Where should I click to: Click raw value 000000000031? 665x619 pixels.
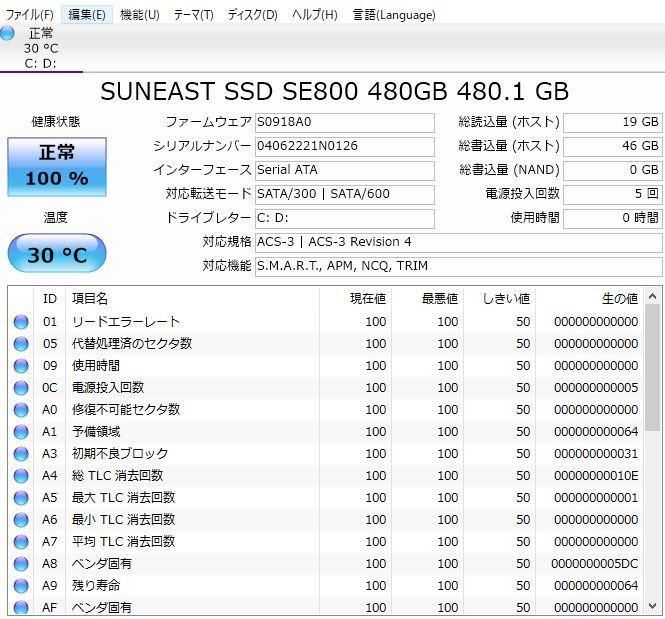(596, 454)
